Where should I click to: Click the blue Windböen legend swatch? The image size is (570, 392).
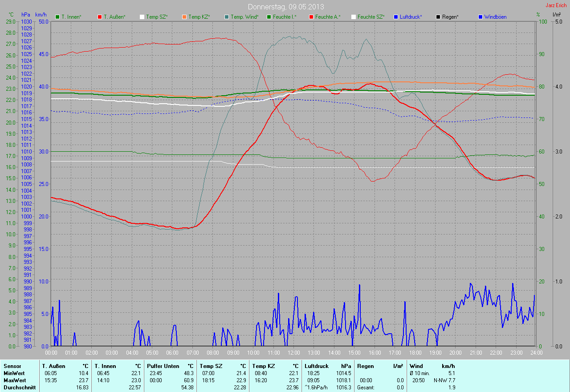click(x=480, y=17)
